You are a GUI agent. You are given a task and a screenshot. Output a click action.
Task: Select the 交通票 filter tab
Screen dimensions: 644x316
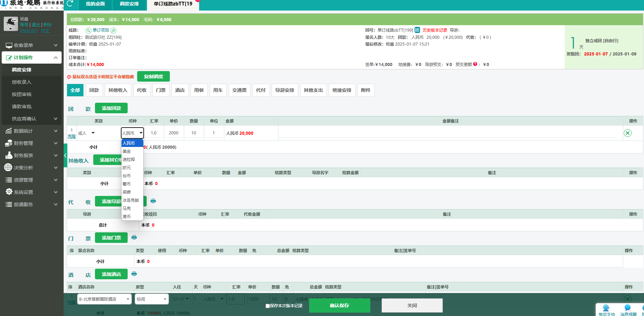coord(240,90)
